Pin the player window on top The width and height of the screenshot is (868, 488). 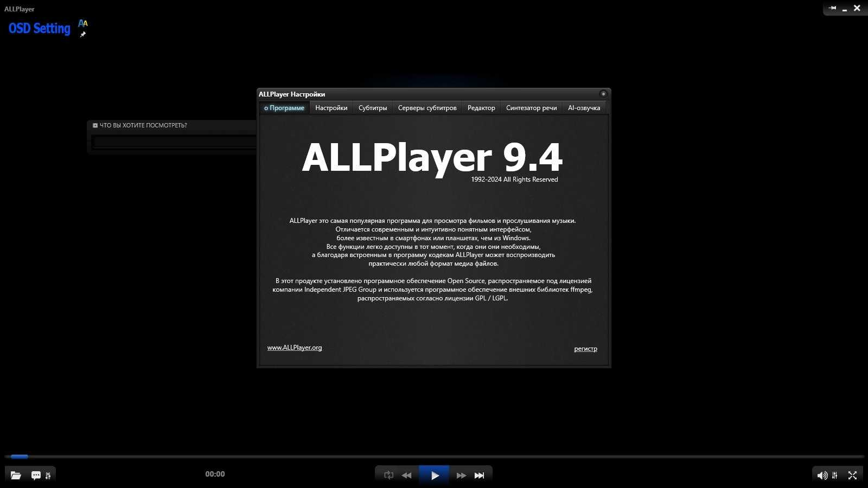[832, 8]
